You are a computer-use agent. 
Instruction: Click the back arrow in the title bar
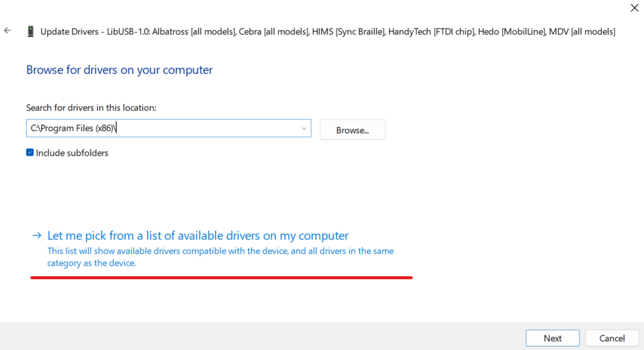8,31
